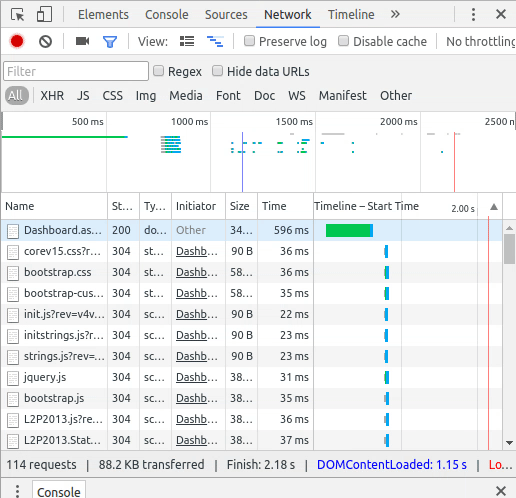This screenshot has width=516, height=498.
Task: Capture screenshots with the camera icon
Action: [82, 41]
